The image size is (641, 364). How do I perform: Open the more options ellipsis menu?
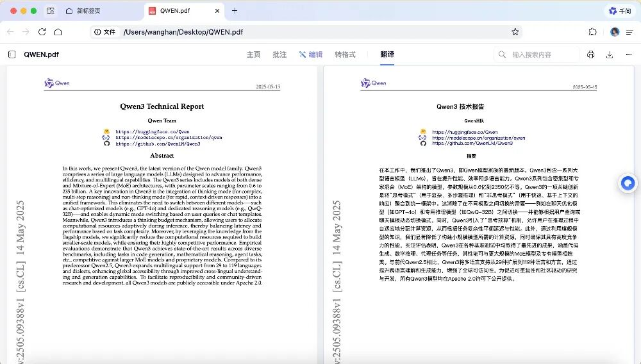click(x=629, y=54)
